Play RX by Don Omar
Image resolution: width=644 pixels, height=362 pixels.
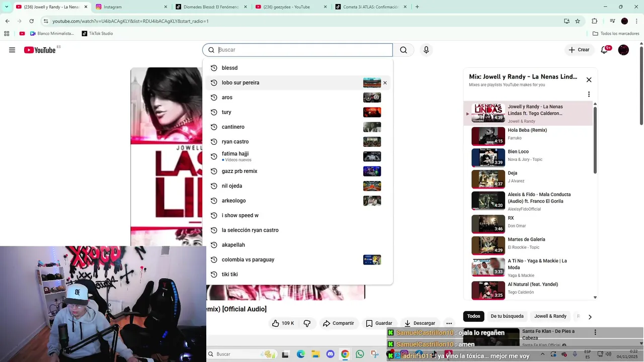click(528, 224)
